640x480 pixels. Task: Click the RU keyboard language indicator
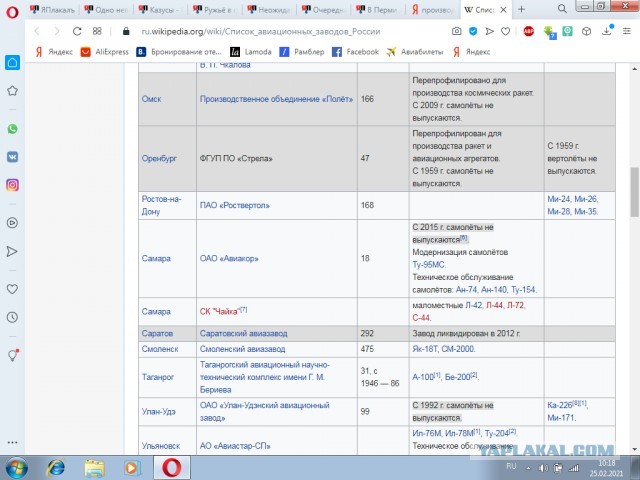pyautogui.click(x=511, y=466)
